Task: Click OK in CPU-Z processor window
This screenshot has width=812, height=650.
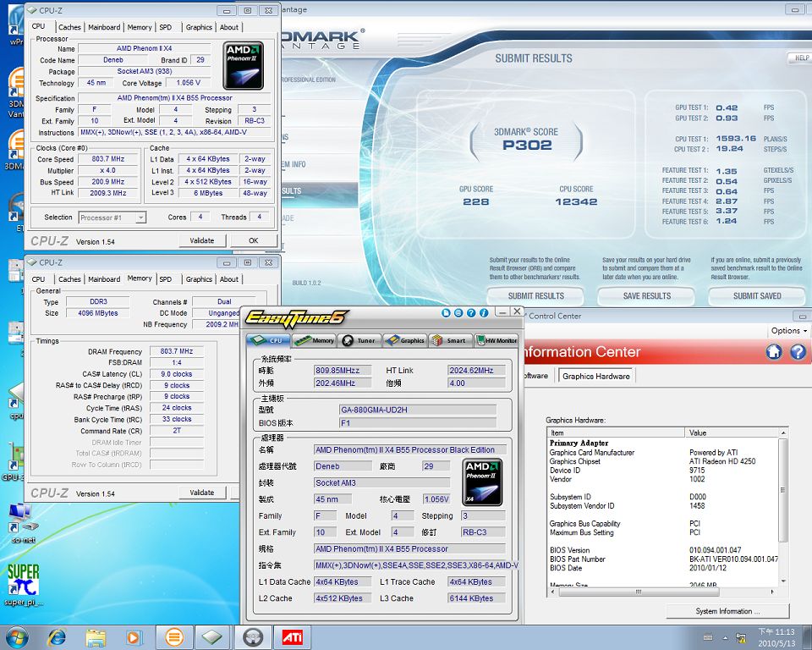Action: tap(253, 240)
